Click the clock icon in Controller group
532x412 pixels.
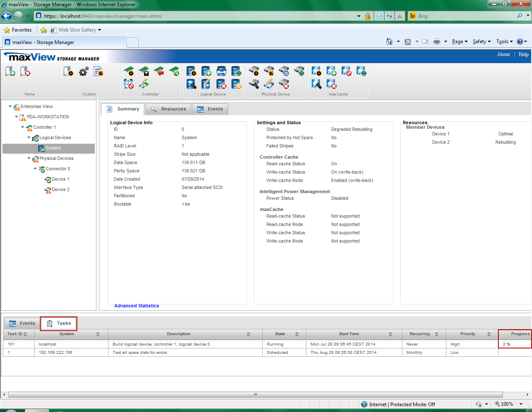coord(129,84)
